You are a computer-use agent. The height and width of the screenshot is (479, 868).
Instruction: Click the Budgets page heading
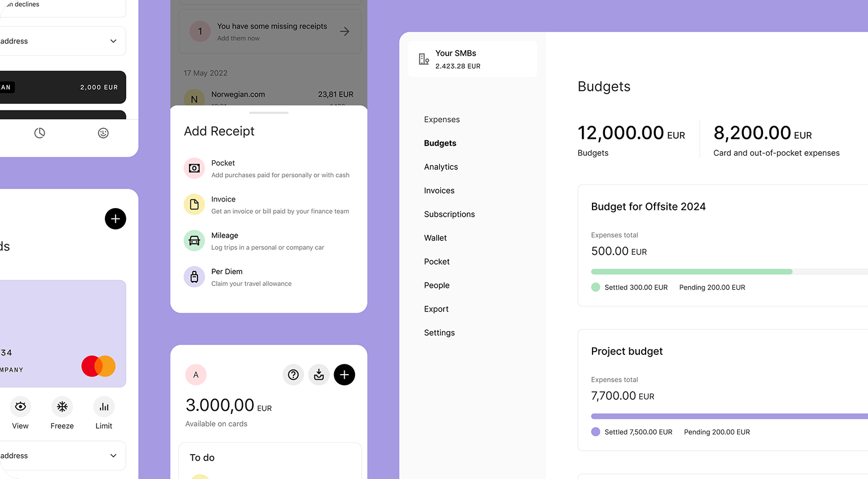[604, 86]
